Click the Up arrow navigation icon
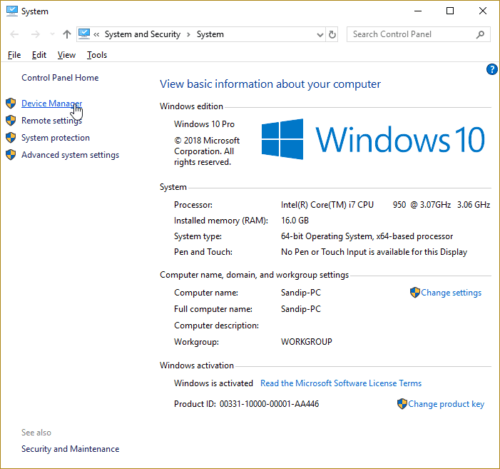This screenshot has height=469, width=500. 67,34
